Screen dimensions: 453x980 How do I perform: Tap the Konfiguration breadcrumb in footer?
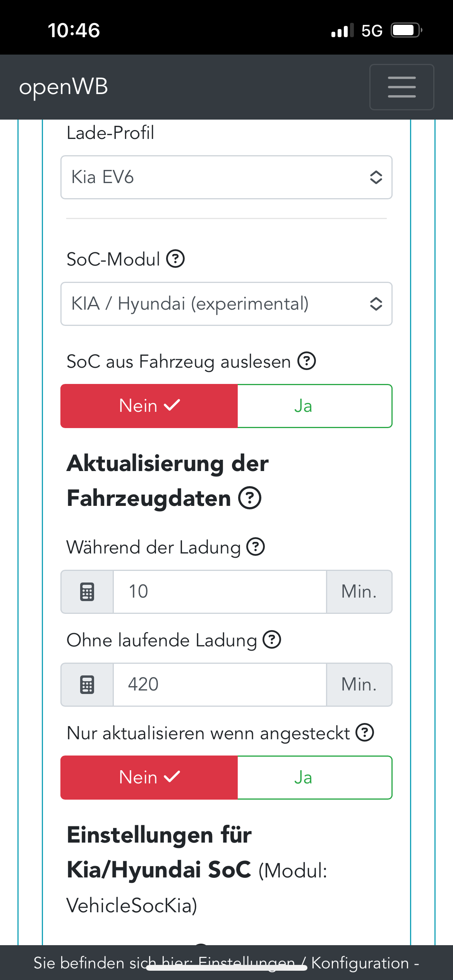[x=360, y=963]
